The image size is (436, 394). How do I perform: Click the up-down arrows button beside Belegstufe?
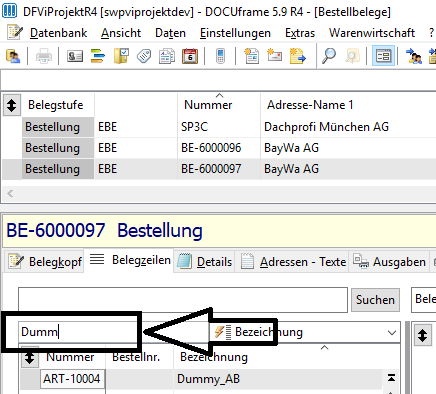pyautogui.click(x=12, y=105)
